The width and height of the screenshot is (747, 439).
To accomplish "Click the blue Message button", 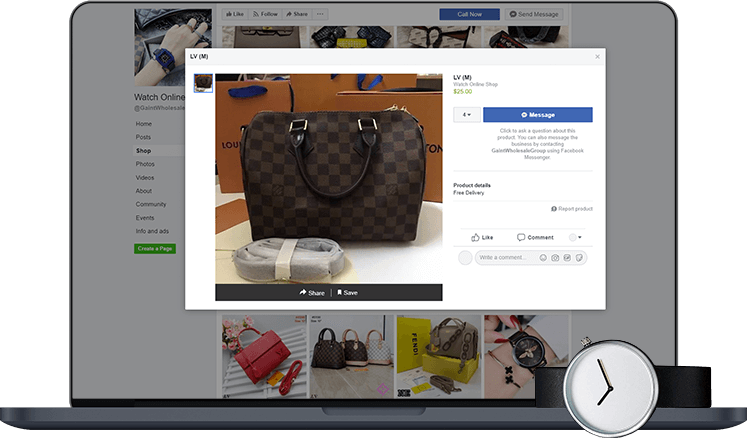I will click(x=538, y=115).
